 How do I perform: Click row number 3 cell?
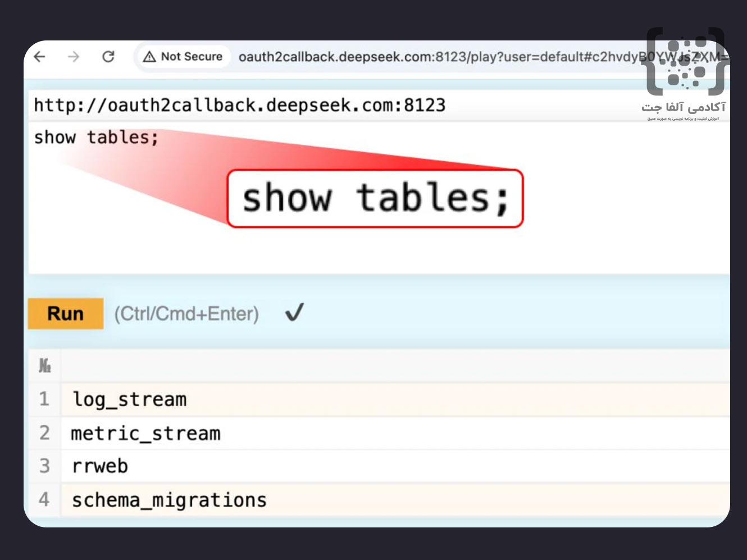point(44,466)
